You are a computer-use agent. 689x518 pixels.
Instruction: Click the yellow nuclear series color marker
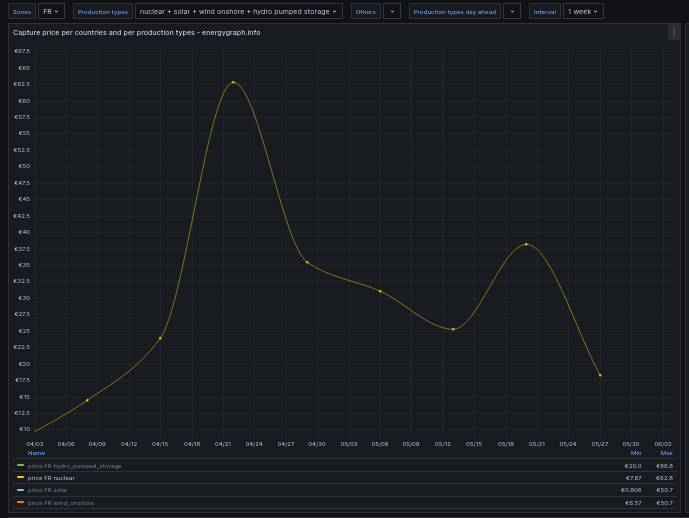click(x=21, y=478)
